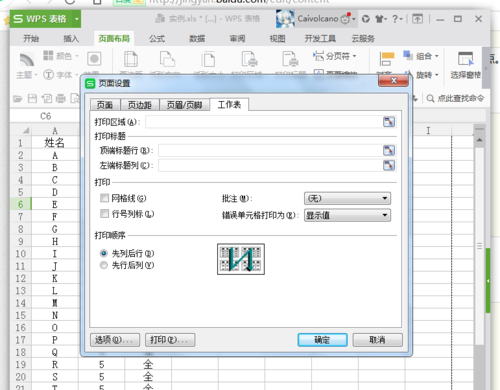Click the C6 name box
Screen dimensions: 500x390
coord(45,116)
